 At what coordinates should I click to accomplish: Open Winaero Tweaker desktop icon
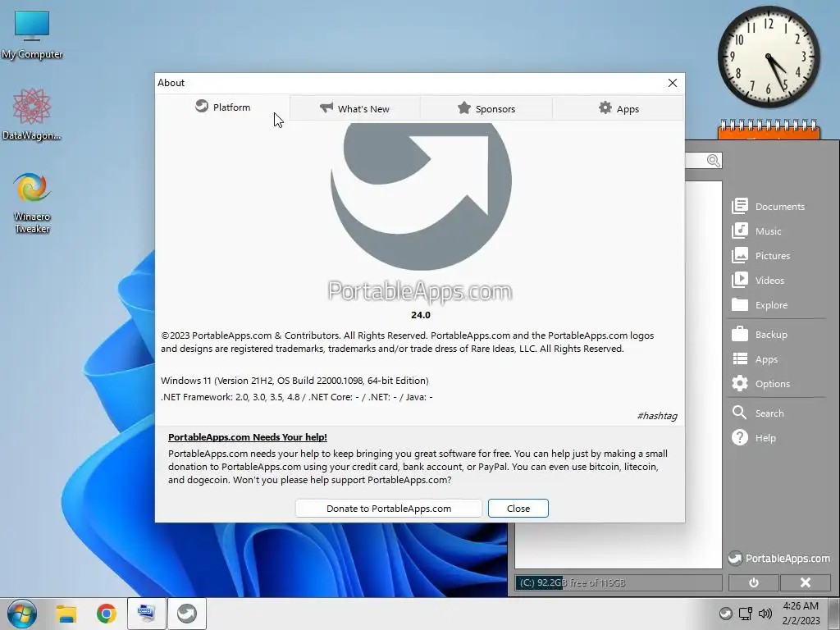point(32,203)
